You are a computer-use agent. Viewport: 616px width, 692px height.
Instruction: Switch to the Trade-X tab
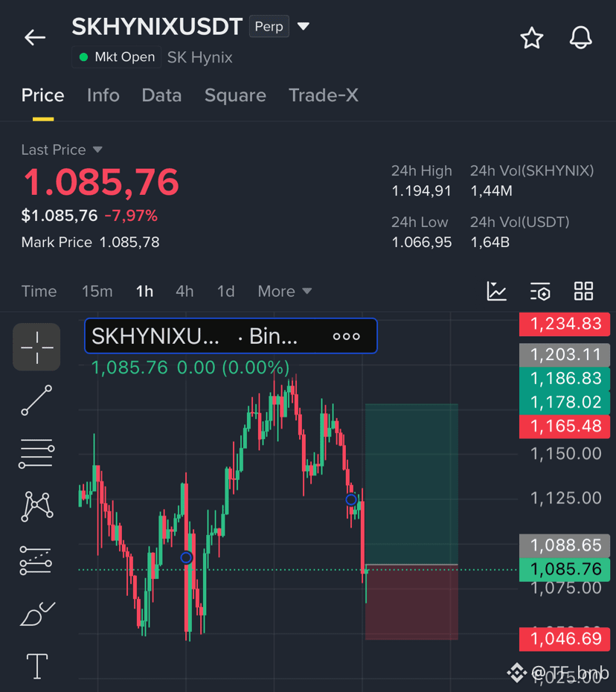(x=324, y=95)
